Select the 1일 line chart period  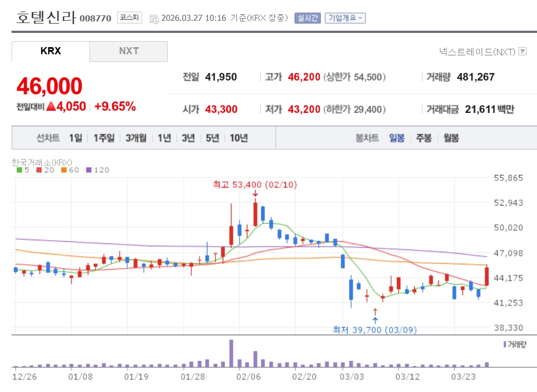75,138
